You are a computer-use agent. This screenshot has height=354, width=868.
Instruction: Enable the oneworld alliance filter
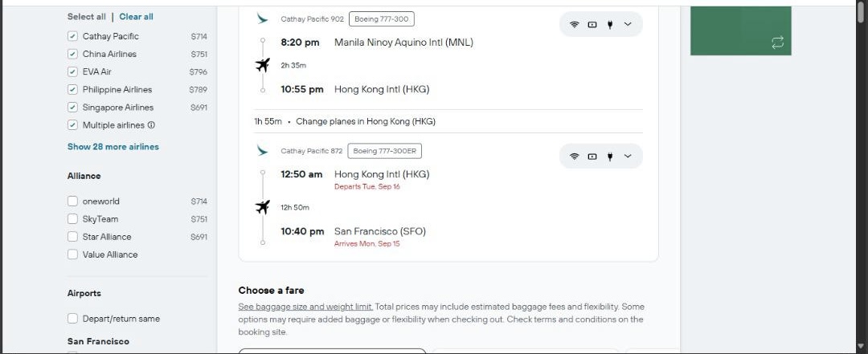72,201
